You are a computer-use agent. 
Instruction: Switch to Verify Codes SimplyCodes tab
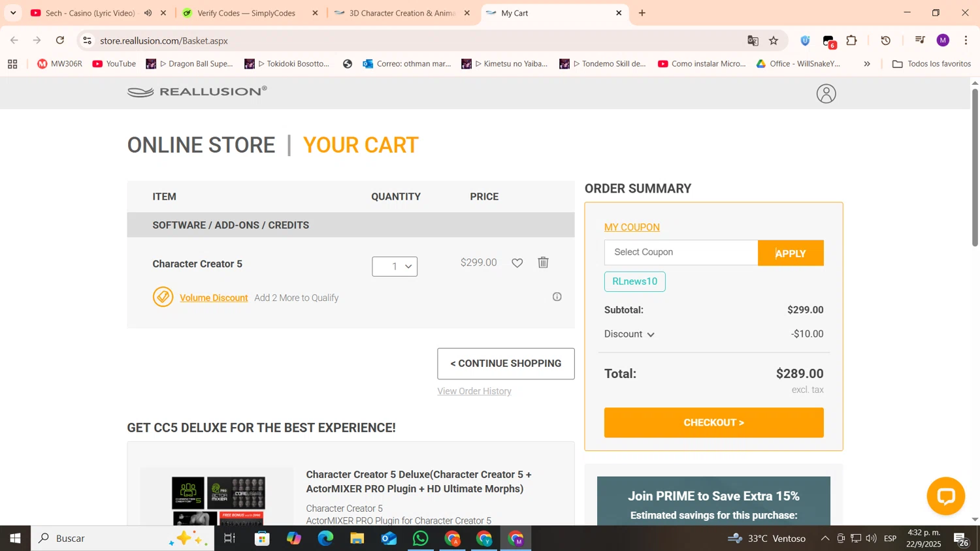click(246, 13)
